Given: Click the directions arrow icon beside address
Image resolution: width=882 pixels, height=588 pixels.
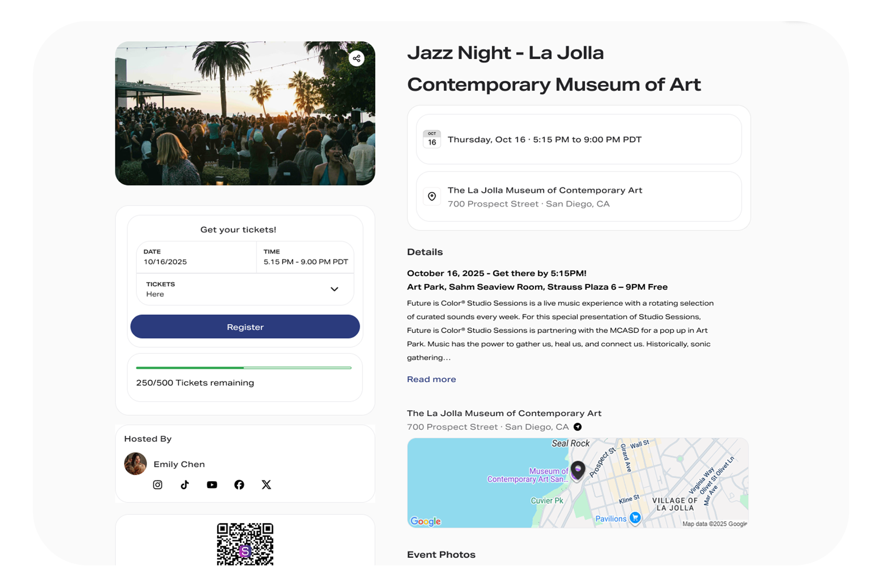Looking at the screenshot, I should (x=577, y=427).
